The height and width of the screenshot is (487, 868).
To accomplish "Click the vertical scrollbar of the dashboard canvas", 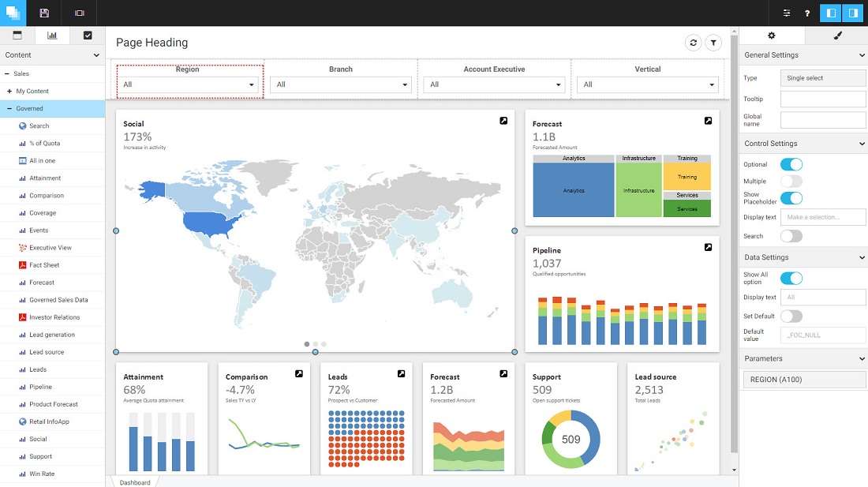I will point(734,243).
